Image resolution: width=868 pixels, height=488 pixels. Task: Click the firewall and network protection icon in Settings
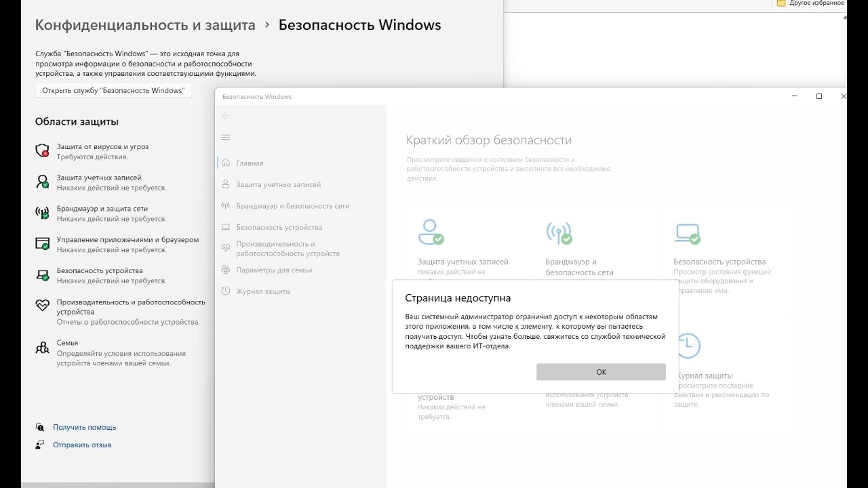tap(42, 213)
